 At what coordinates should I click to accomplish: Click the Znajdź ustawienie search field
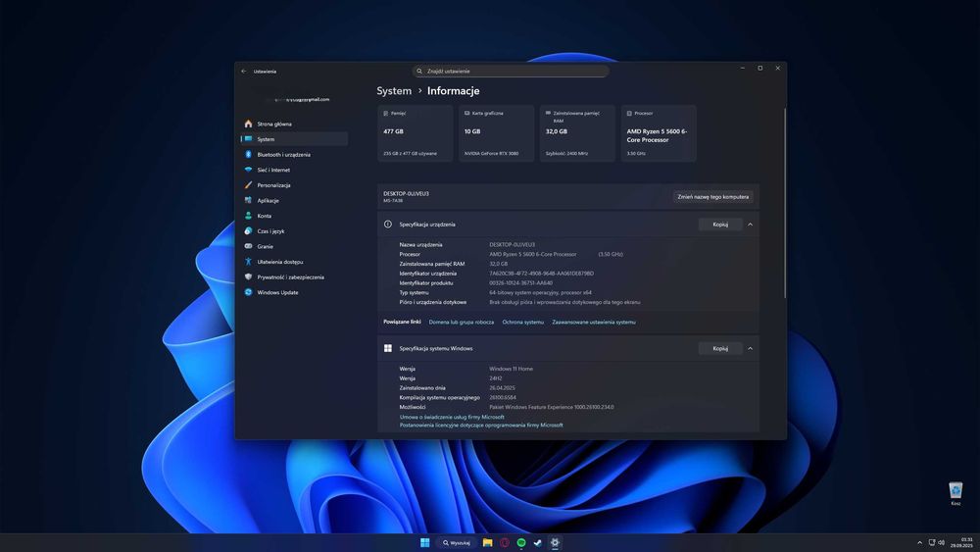[511, 72]
